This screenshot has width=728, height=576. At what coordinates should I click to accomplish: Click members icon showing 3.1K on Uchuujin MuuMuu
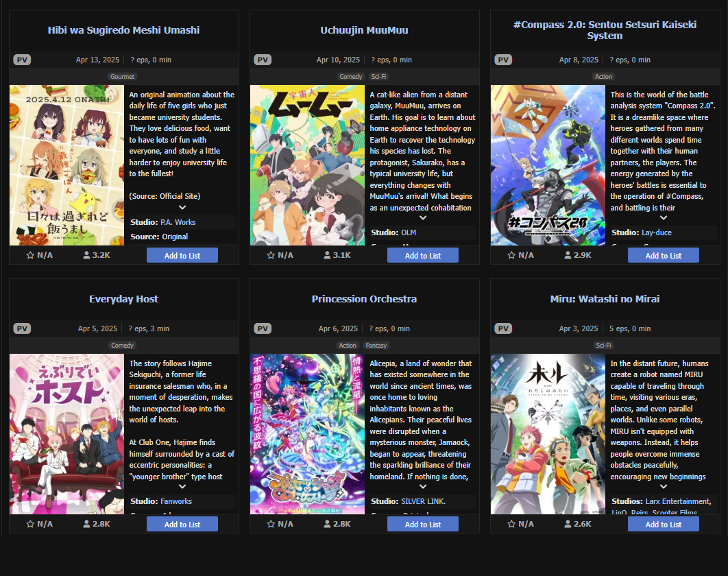click(327, 255)
